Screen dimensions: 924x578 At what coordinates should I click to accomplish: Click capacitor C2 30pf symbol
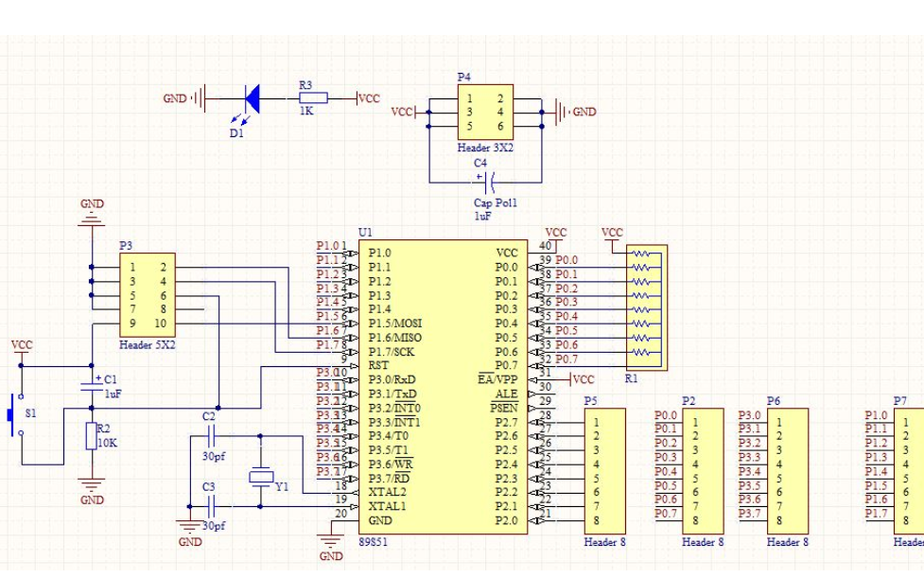pos(210,436)
